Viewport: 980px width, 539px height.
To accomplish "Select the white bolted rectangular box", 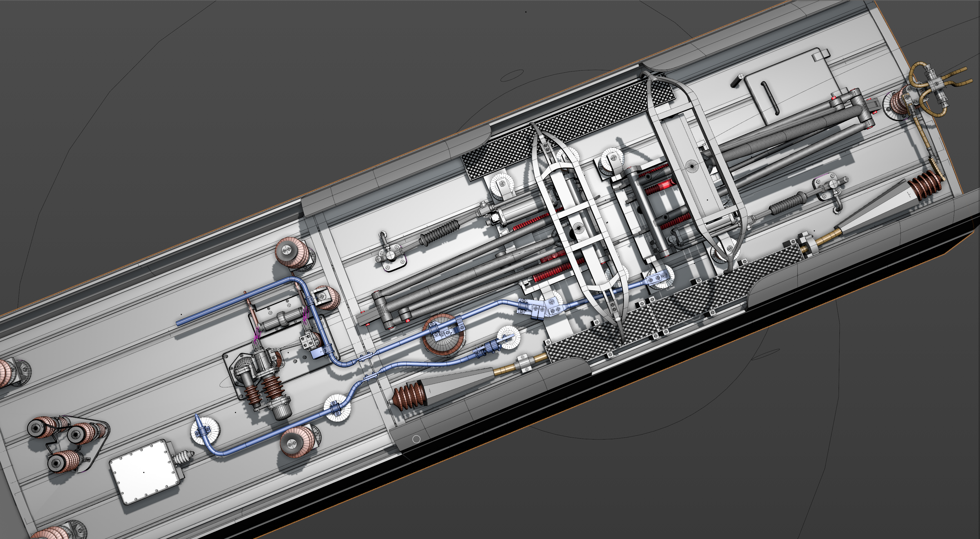I will (x=145, y=472).
